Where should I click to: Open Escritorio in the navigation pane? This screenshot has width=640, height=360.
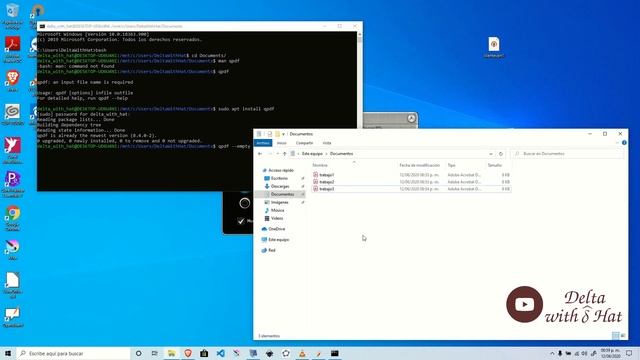click(x=280, y=178)
